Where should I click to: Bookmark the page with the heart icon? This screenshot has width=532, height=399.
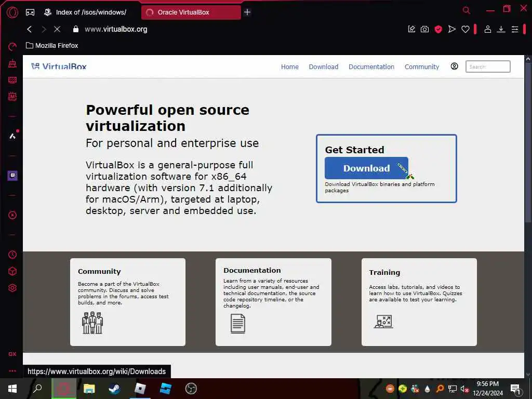coord(465,29)
